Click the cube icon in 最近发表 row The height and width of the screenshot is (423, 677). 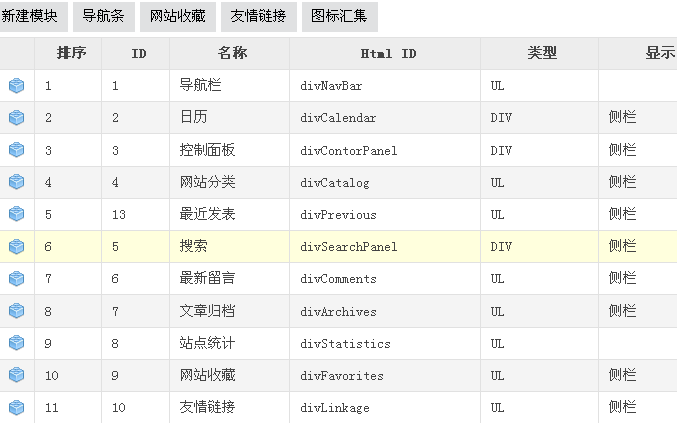[x=16, y=214]
